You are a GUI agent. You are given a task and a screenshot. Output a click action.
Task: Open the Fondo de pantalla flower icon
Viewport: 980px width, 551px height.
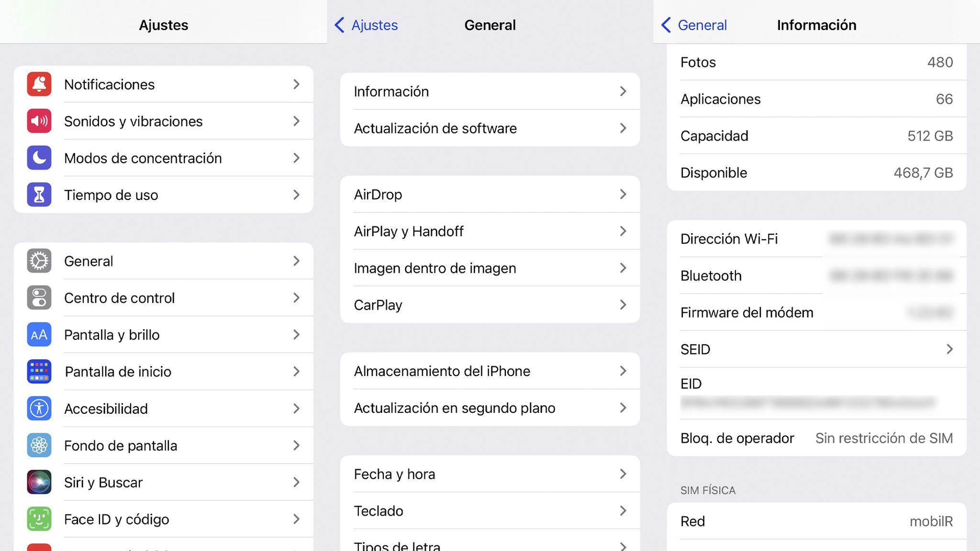[39, 445]
